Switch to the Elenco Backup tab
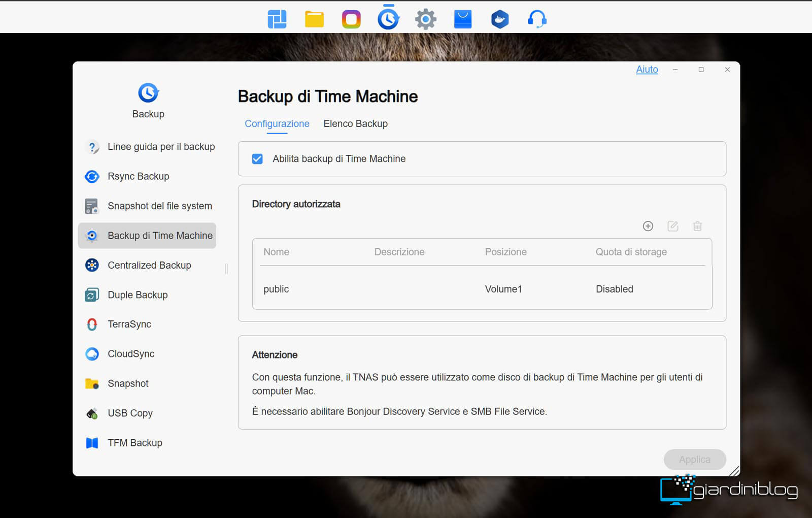The height and width of the screenshot is (518, 812). click(x=356, y=123)
